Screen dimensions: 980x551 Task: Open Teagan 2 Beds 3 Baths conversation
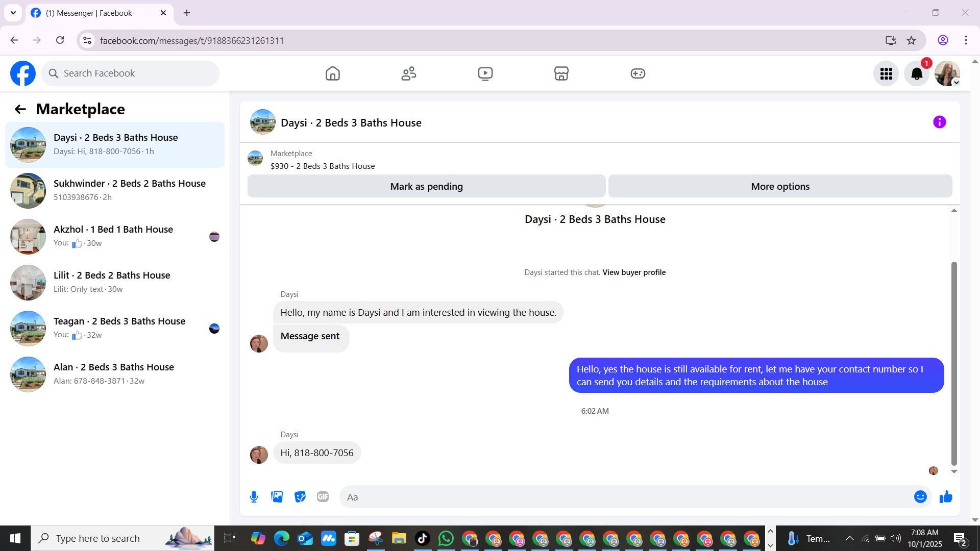tap(115, 329)
